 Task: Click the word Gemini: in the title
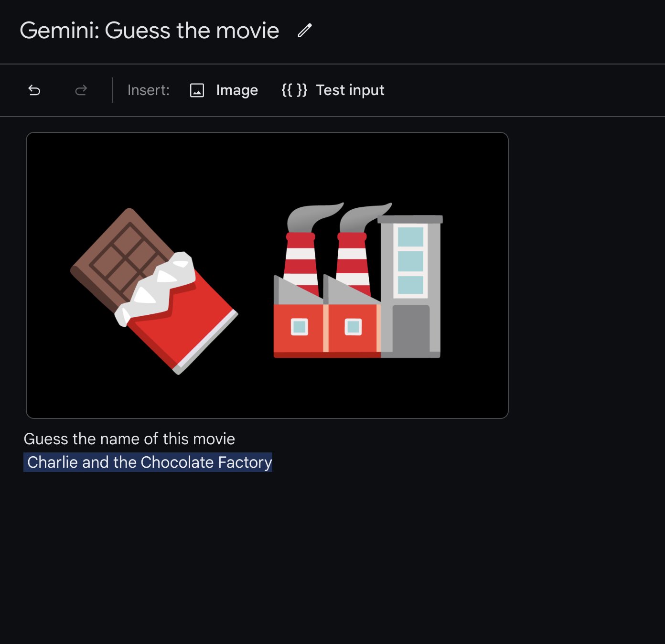click(59, 31)
